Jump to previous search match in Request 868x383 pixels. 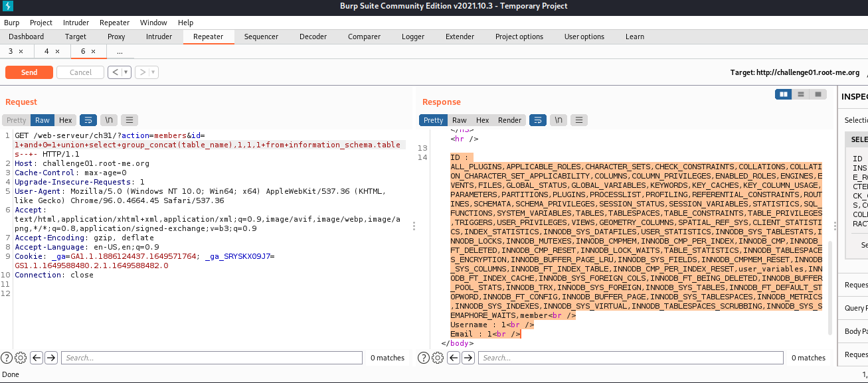[37, 358]
